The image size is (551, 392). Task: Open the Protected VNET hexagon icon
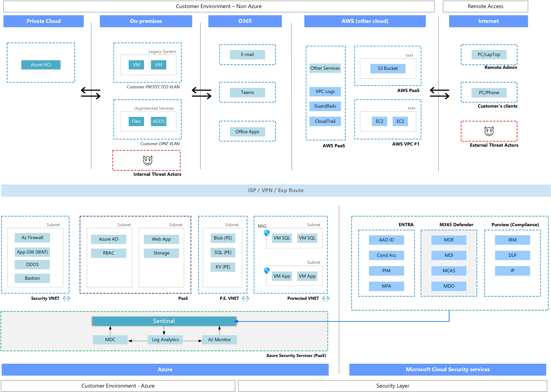tap(326, 298)
